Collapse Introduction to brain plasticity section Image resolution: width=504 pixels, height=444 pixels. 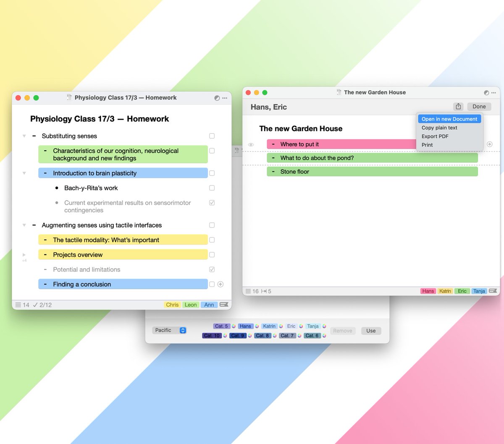tap(24, 173)
